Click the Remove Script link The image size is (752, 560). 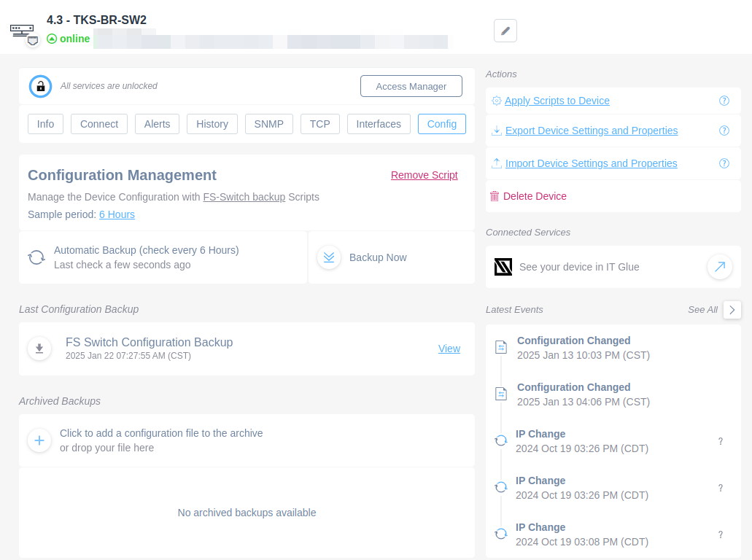tap(424, 175)
